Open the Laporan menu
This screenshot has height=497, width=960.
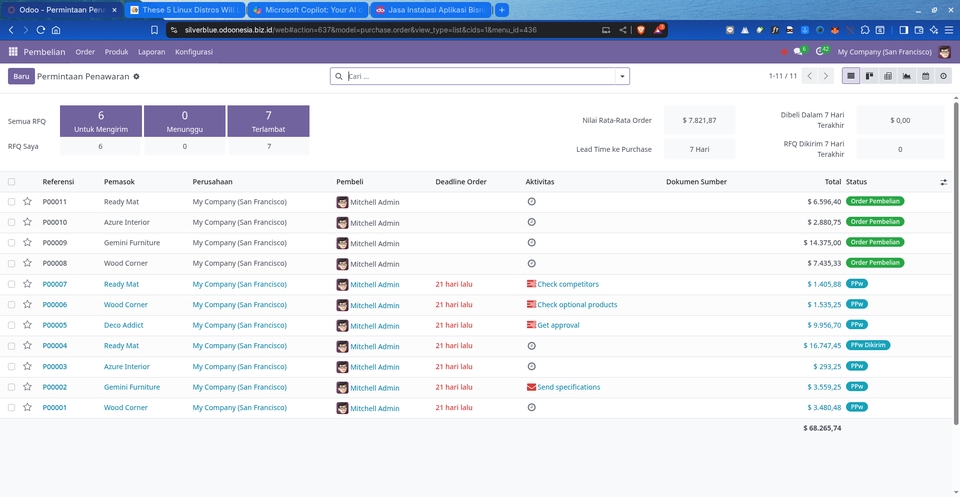coord(152,51)
